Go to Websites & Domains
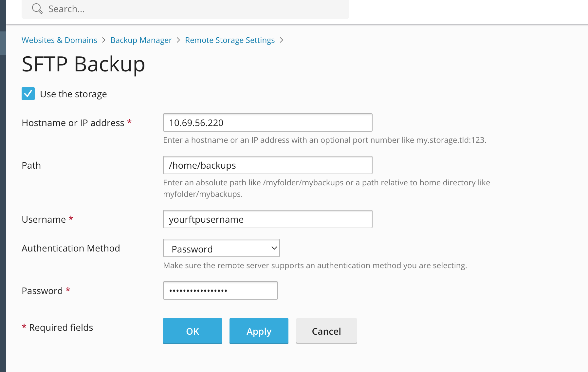The width and height of the screenshot is (588, 372). click(x=59, y=40)
